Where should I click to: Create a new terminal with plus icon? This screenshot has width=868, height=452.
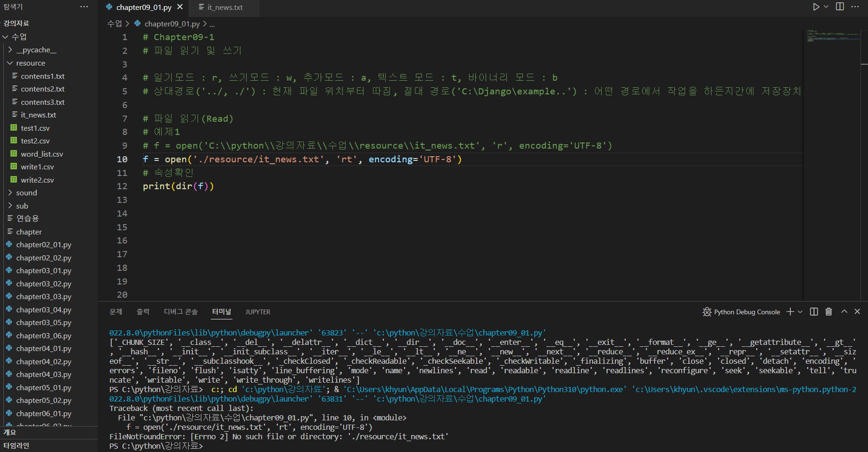[x=790, y=312]
